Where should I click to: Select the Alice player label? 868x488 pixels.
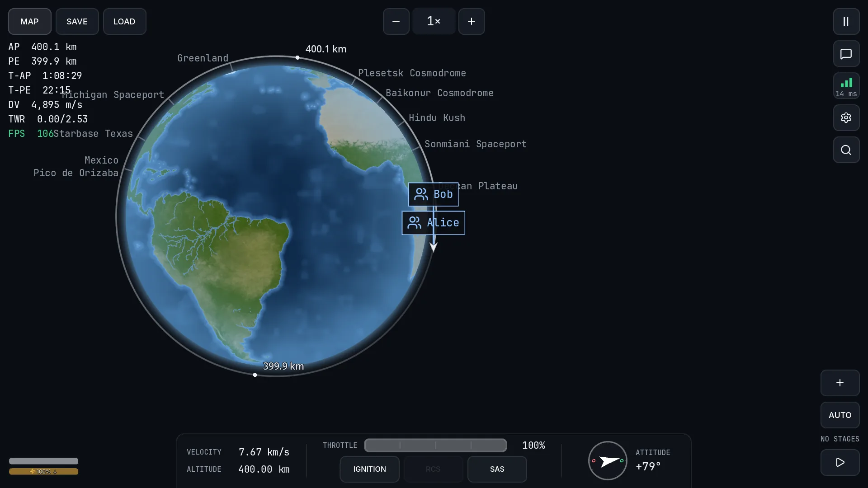click(x=433, y=223)
